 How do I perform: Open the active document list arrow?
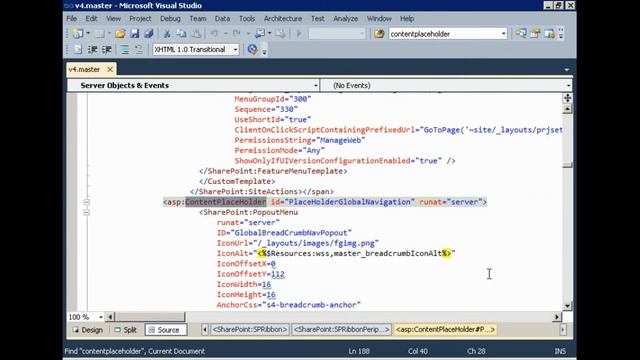[x=567, y=70]
